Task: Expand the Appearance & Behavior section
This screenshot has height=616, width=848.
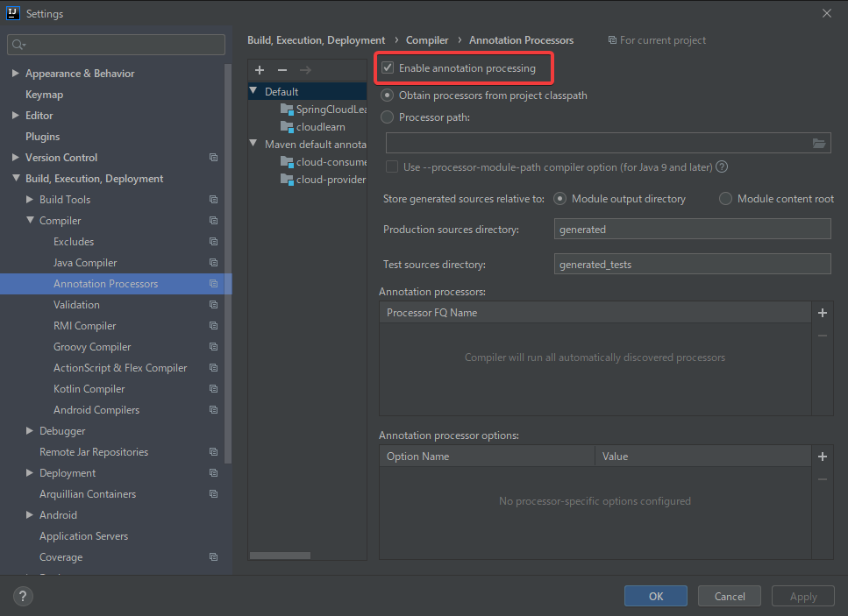Action: pos(16,74)
